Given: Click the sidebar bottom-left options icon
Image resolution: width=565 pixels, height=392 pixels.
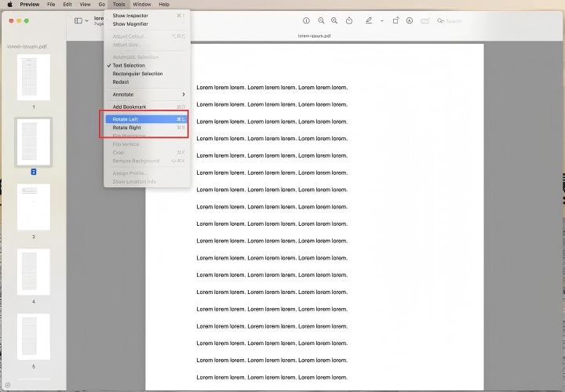Looking at the screenshot, I should 8,385.
